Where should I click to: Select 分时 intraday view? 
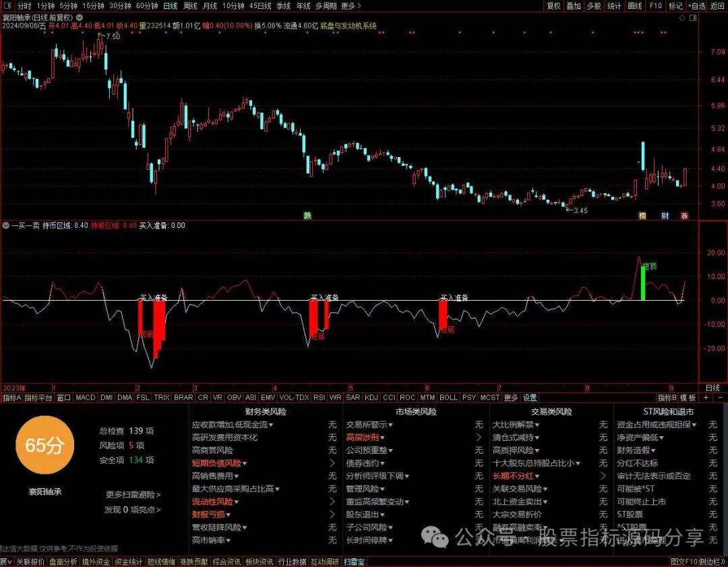(x=24, y=5)
